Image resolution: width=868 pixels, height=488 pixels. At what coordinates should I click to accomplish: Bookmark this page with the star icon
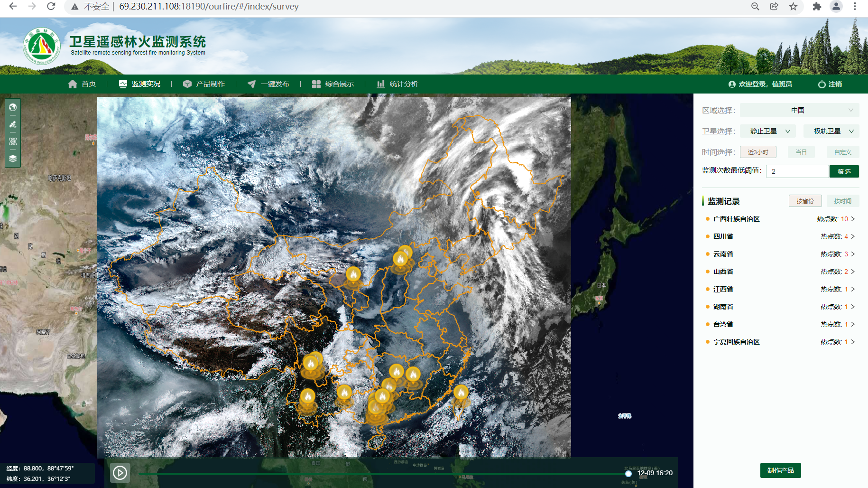click(793, 6)
